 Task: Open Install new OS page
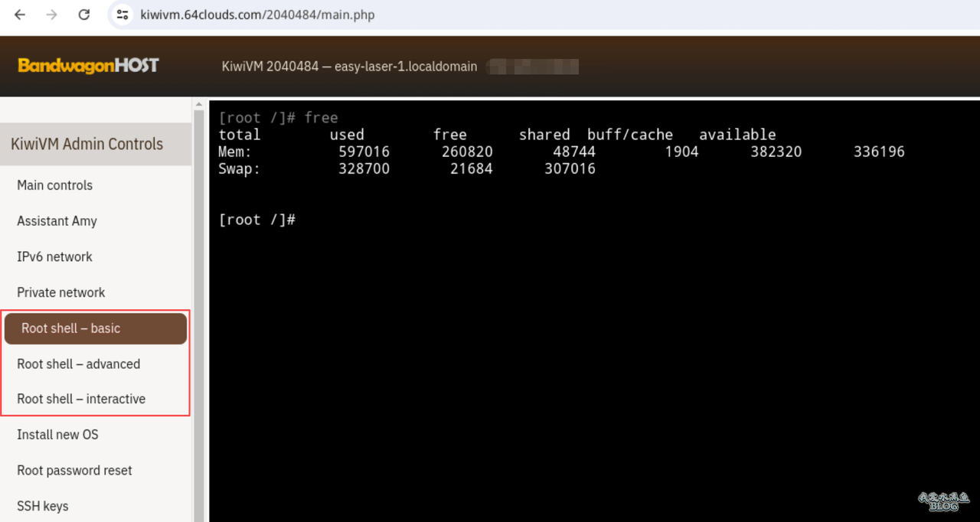tap(57, 435)
